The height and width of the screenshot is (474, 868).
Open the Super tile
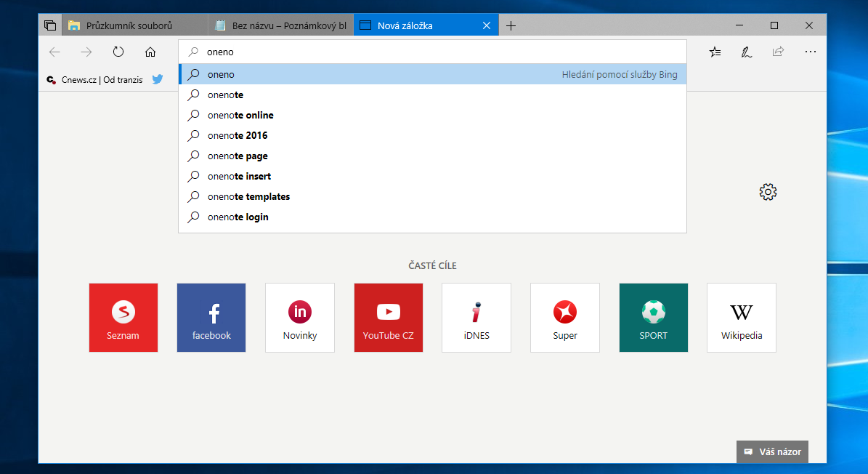[565, 318]
